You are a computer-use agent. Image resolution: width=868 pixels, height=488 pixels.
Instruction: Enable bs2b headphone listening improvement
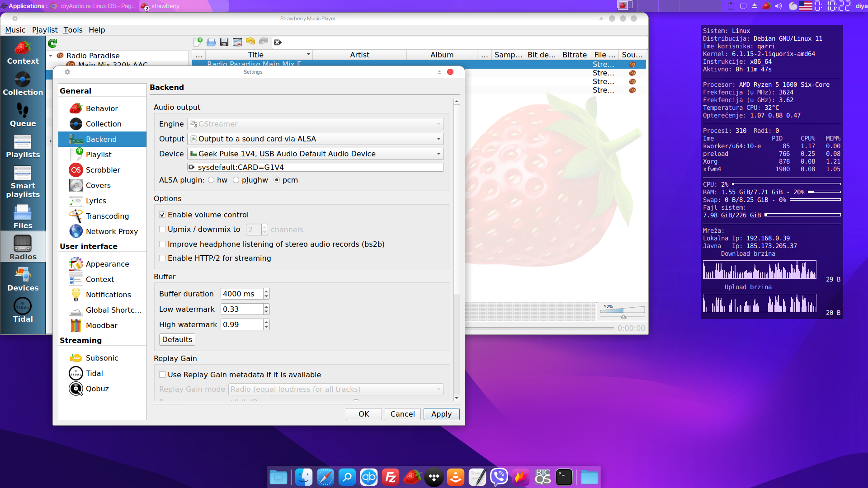click(x=162, y=244)
